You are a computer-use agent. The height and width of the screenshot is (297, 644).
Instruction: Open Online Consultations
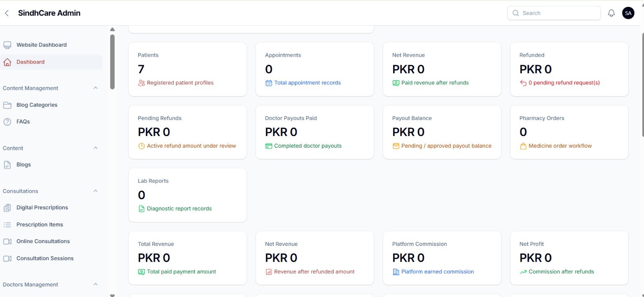51,241
